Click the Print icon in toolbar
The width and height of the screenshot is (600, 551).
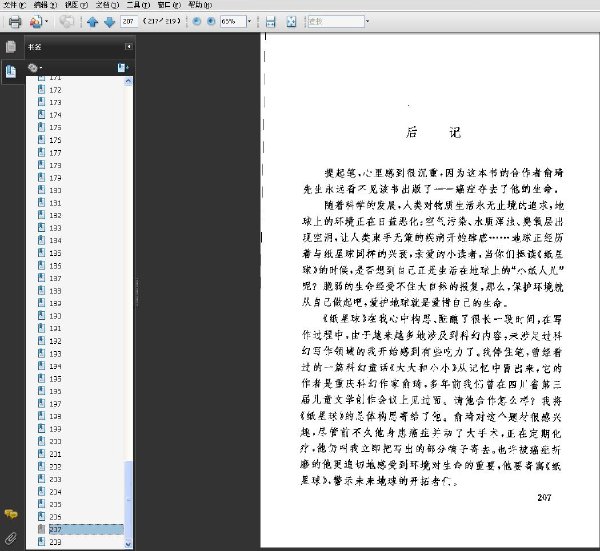tap(15, 22)
